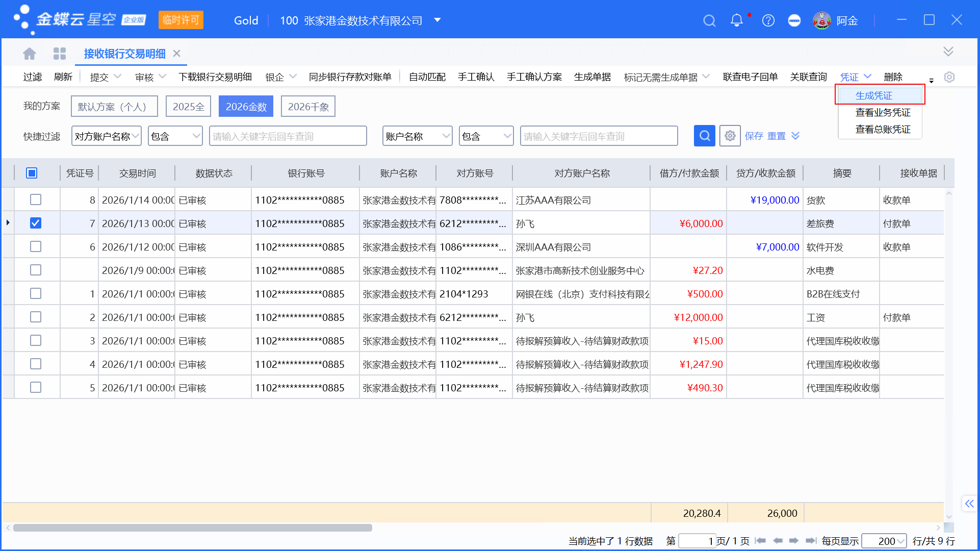This screenshot has height=551, width=980.
Task: Expand the 提交 dropdown
Action: 118,77
